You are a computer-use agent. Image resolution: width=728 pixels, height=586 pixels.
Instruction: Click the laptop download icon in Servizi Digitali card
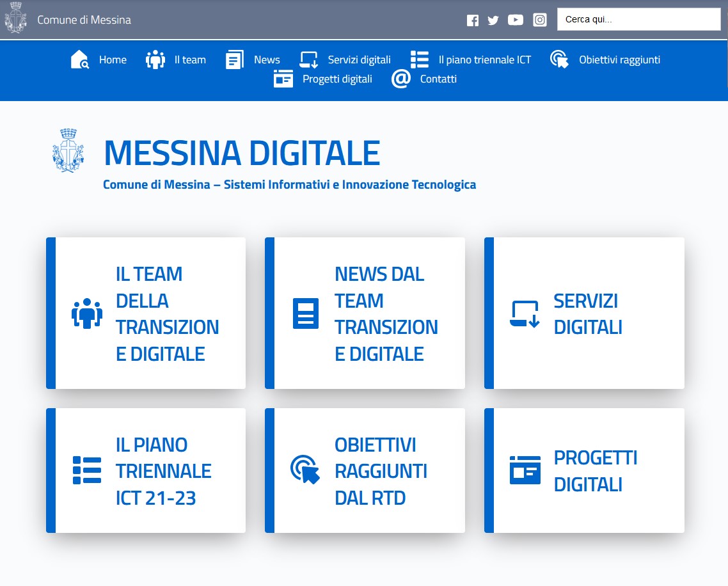[525, 314]
